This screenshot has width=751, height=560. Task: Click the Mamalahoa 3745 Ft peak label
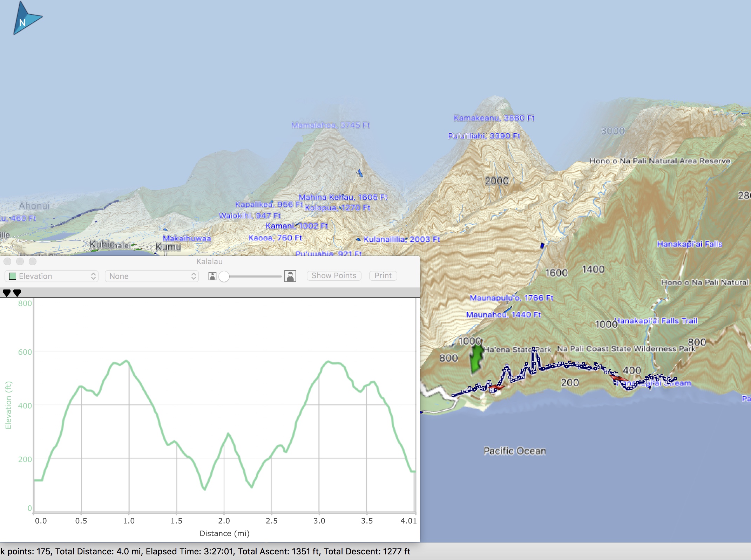click(330, 125)
